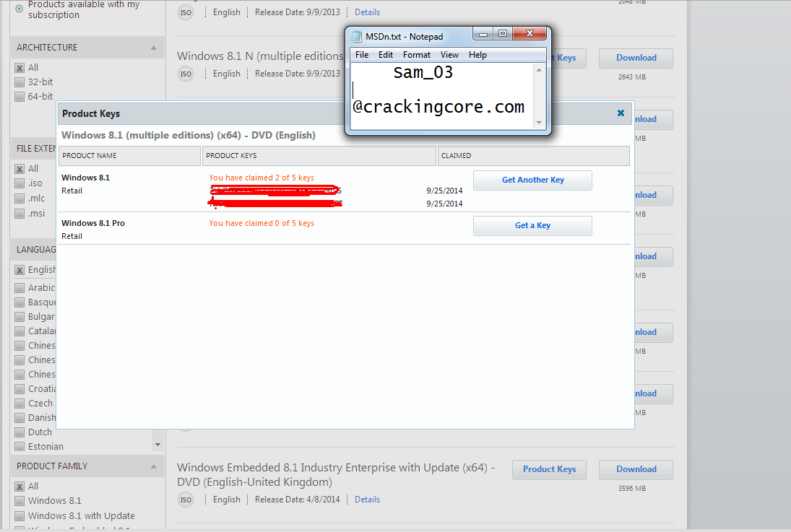Check the Czech language checkbox
The width and height of the screenshot is (791, 532).
[20, 403]
